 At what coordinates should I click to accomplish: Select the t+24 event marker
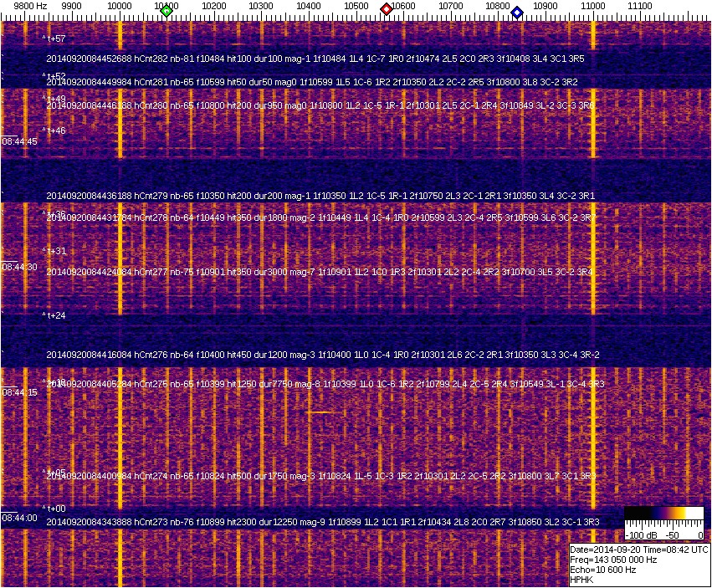point(54,315)
